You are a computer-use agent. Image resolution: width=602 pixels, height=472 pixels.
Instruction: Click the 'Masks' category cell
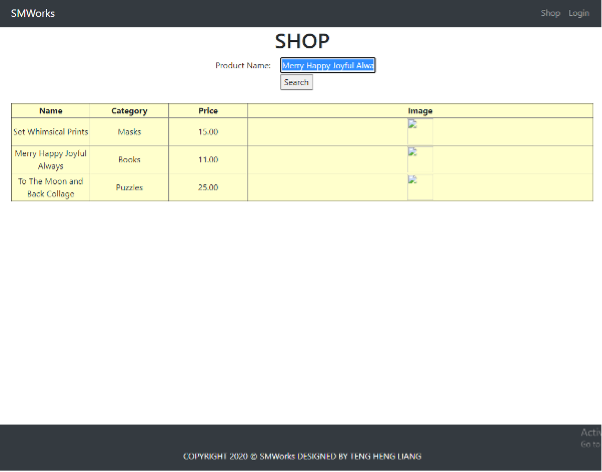[129, 132]
